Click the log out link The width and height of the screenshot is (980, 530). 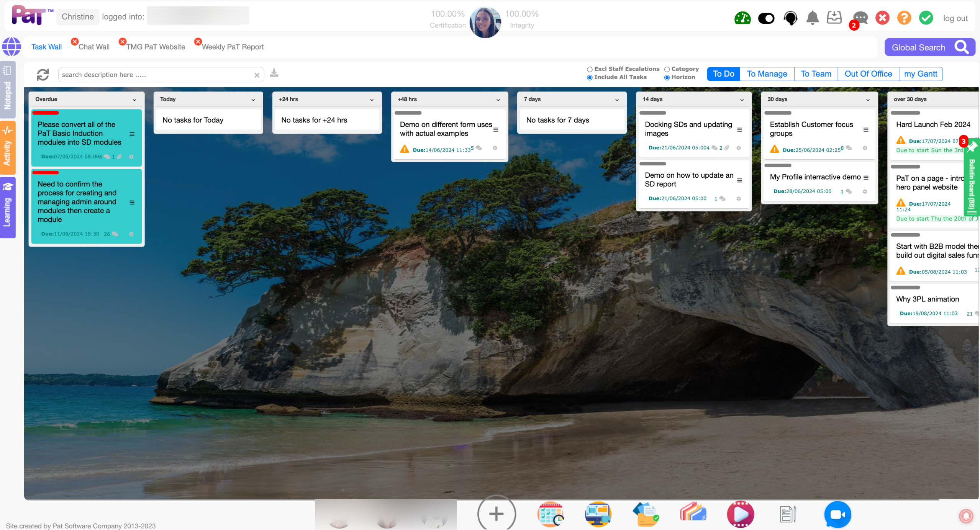955,18
